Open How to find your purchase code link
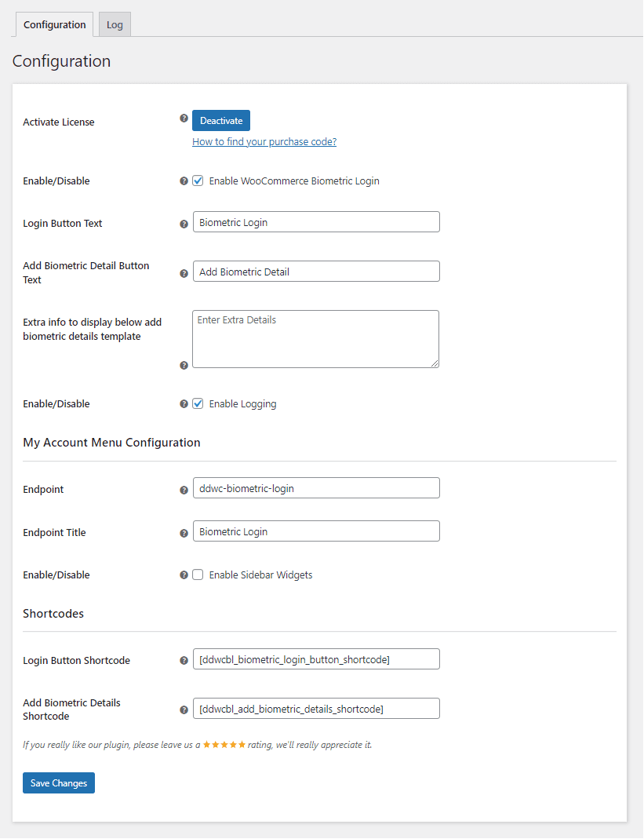Viewport: 644px width, 839px height. (x=264, y=142)
